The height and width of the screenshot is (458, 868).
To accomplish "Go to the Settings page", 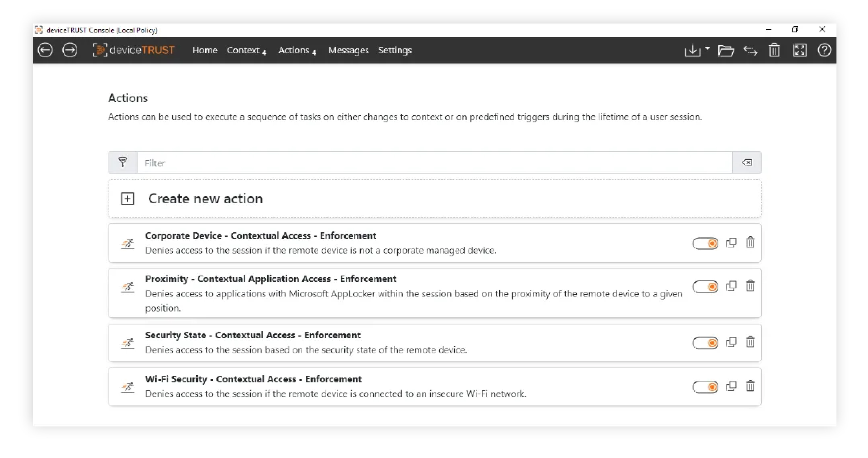I will pyautogui.click(x=394, y=50).
